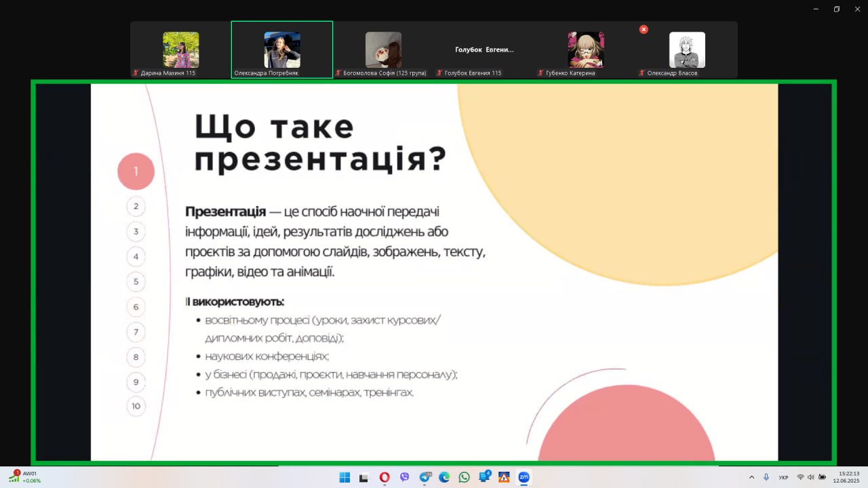Restore down the Zoom window

pyautogui.click(x=836, y=9)
